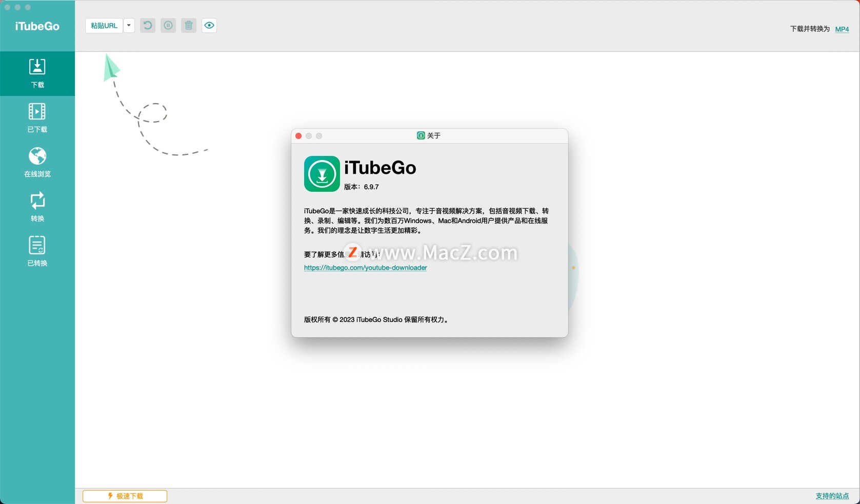Open the itubego.com youtube-downloader link
860x504 pixels.
365,268
